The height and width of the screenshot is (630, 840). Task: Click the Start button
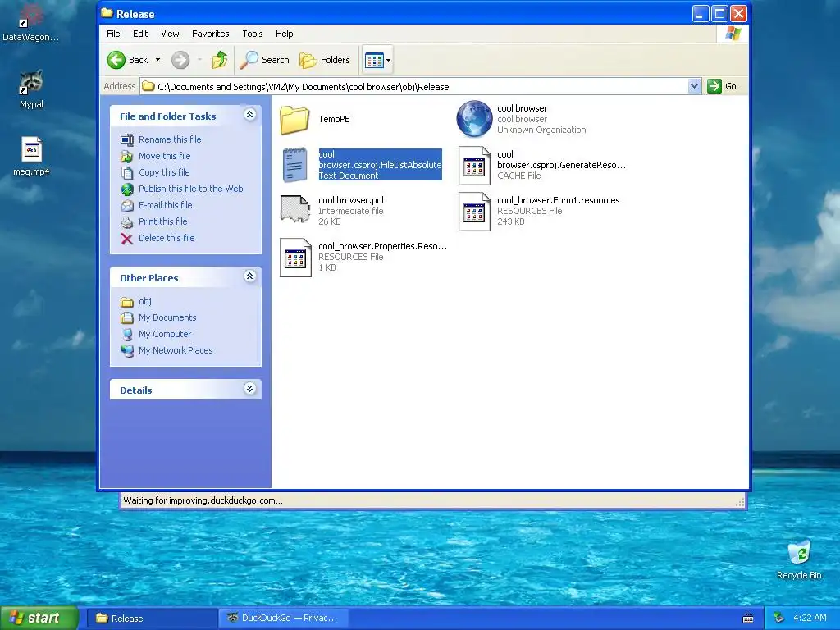click(x=39, y=618)
